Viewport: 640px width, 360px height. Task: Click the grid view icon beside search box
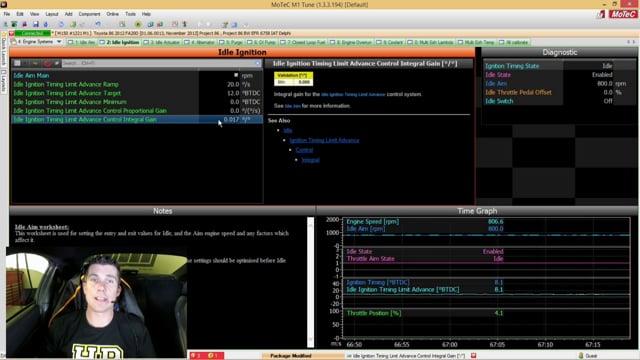point(18,63)
